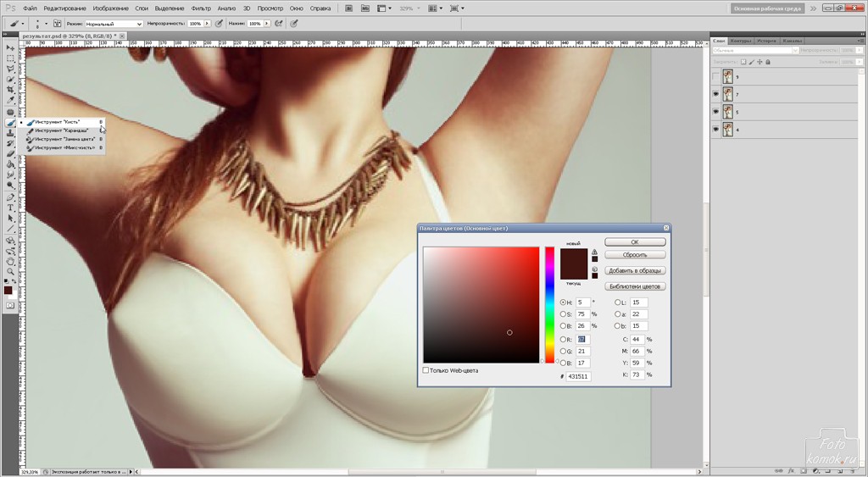
Task: Select the Hand tool
Action: (10, 262)
